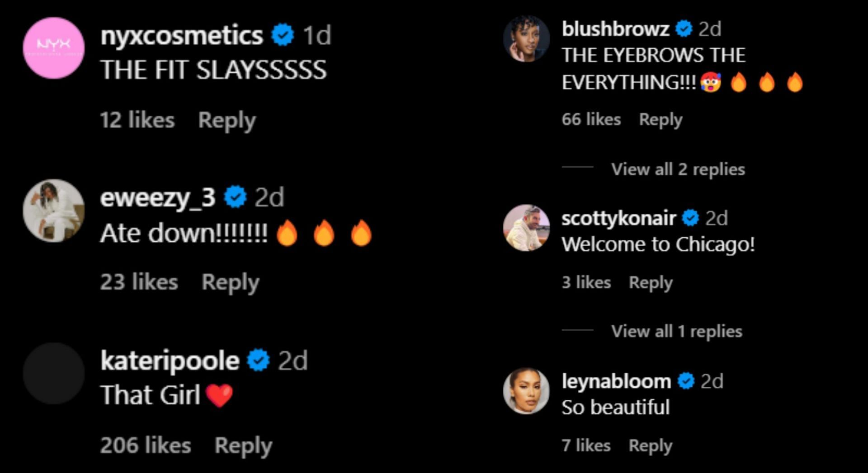Viewport: 868px width, 473px height.
Task: View 23 likes on eweezy_3's comment
Action: coord(139,282)
